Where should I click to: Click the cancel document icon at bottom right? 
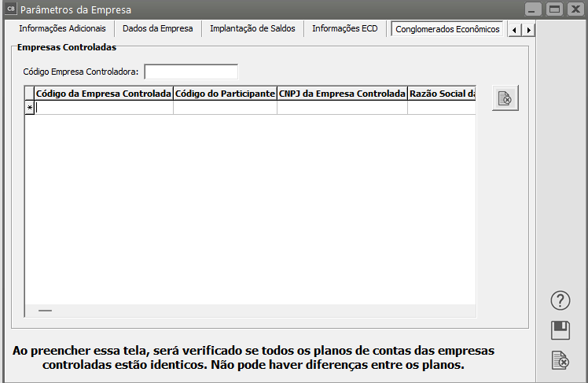(x=560, y=360)
